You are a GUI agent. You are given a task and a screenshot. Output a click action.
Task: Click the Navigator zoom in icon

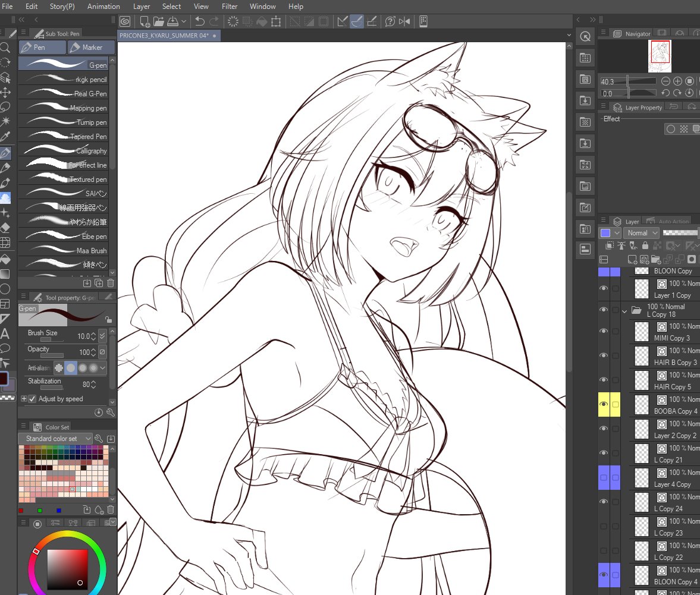tap(677, 81)
